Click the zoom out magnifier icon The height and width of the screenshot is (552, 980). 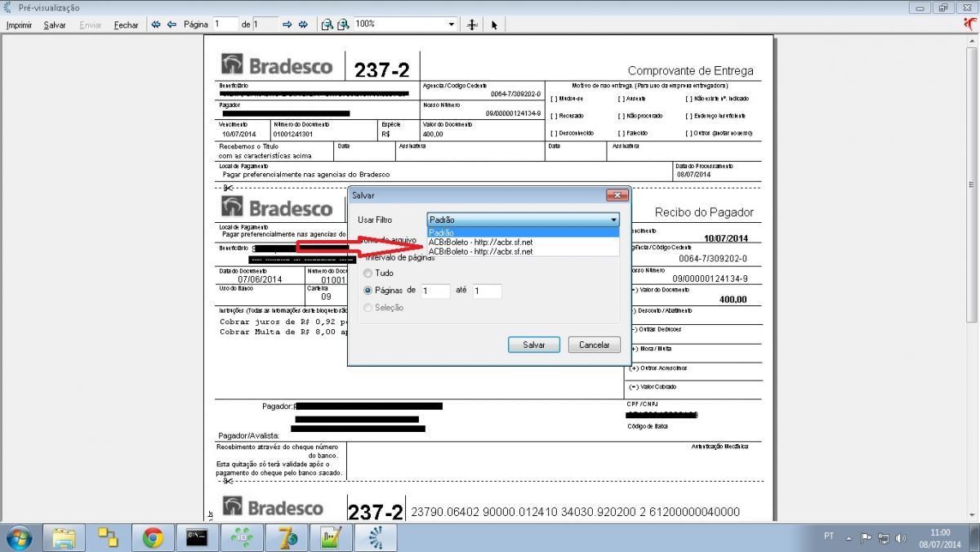click(327, 24)
